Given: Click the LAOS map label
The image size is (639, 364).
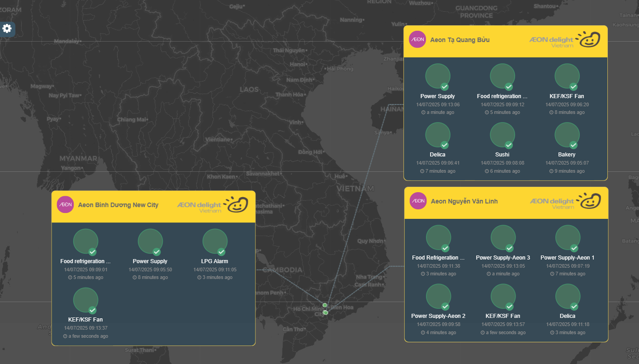Looking at the screenshot, I should (249, 90).
